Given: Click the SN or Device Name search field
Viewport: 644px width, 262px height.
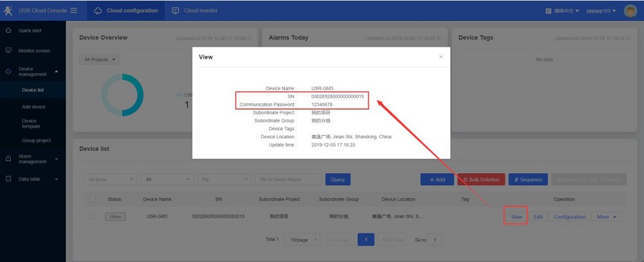Looking at the screenshot, I should click(x=288, y=180).
